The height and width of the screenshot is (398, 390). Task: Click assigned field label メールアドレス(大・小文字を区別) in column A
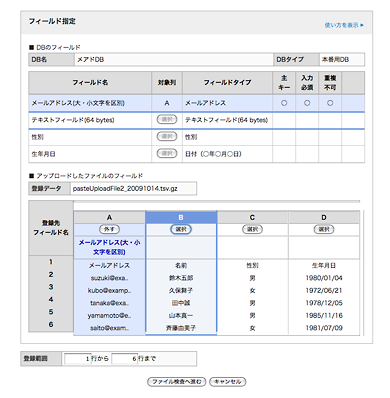[109, 247]
